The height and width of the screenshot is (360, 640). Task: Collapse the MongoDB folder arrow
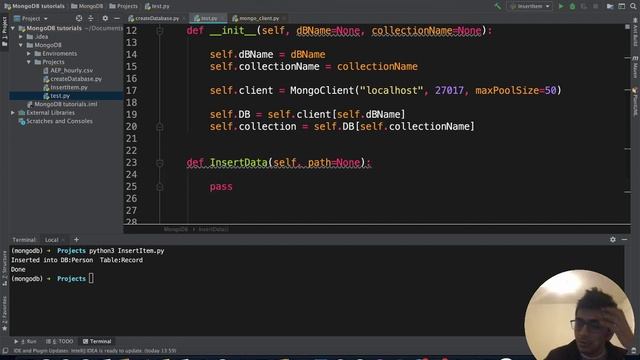tap(21, 45)
